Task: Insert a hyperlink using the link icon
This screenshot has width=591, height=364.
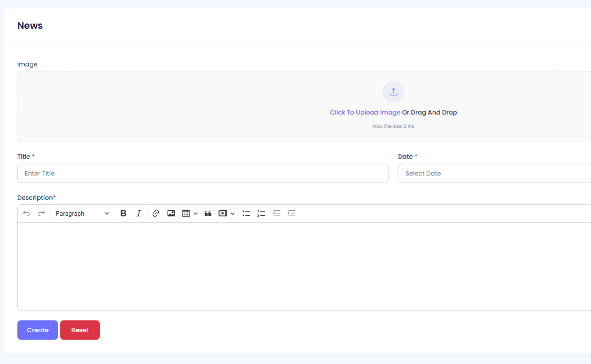Action: point(156,213)
